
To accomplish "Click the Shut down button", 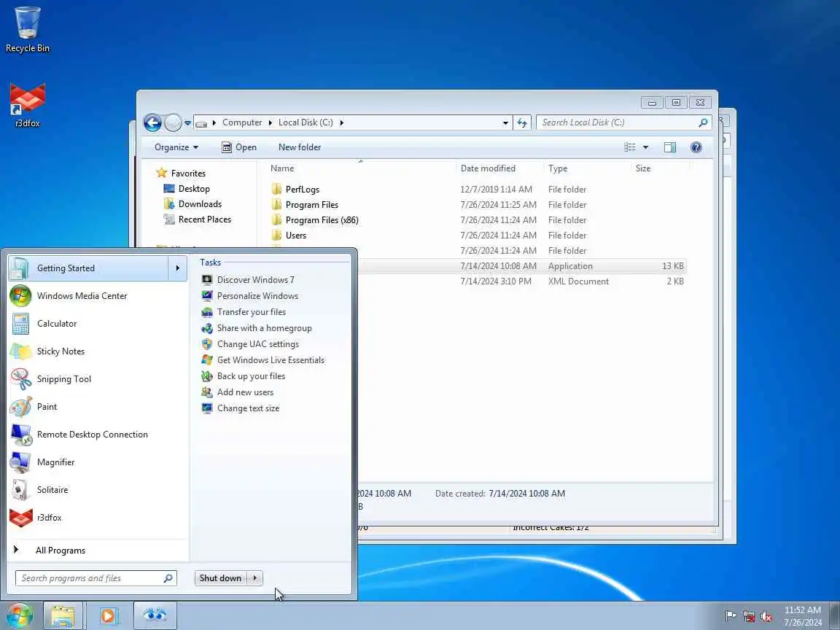I will (x=221, y=578).
